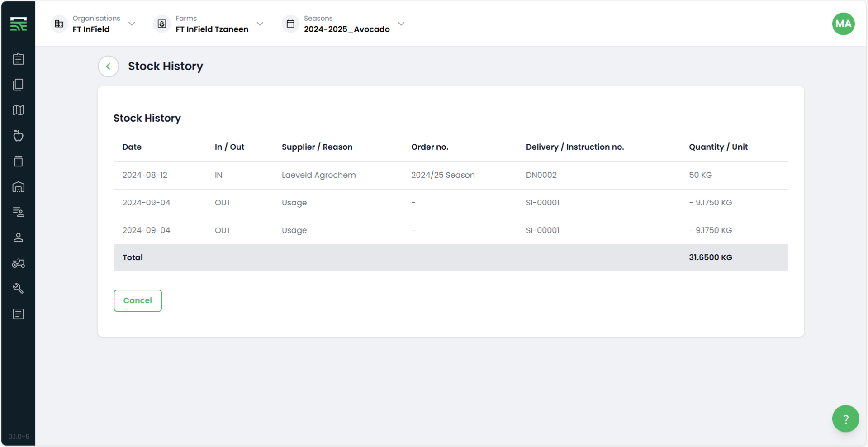Viewport: 868px width, 447px height.
Task: Open the help question mark button
Action: [x=845, y=418]
